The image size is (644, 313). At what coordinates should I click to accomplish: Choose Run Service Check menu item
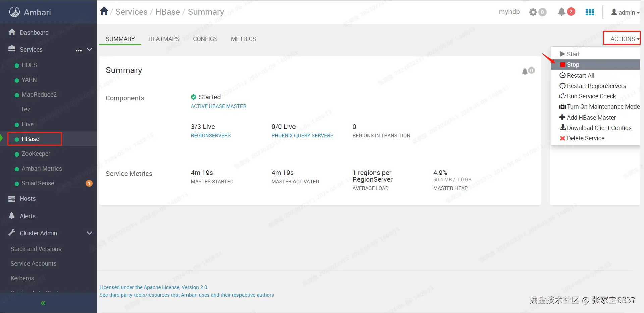(591, 96)
